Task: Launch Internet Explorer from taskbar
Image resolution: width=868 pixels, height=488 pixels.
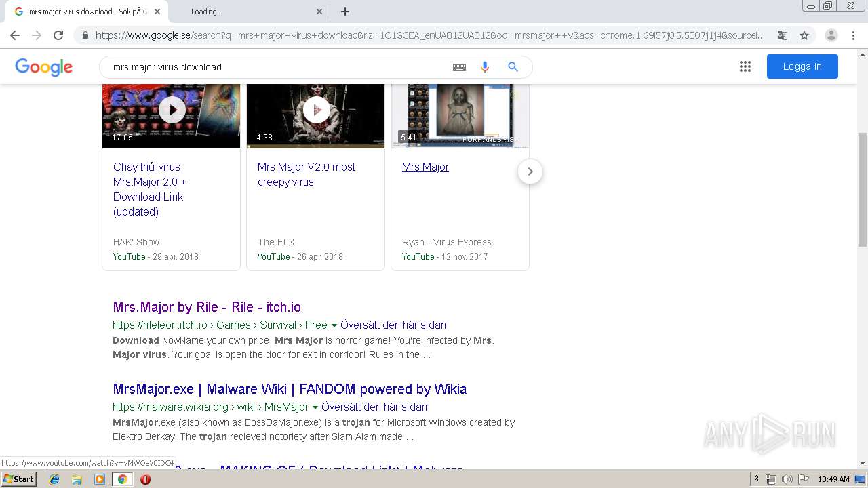Action: point(54,479)
